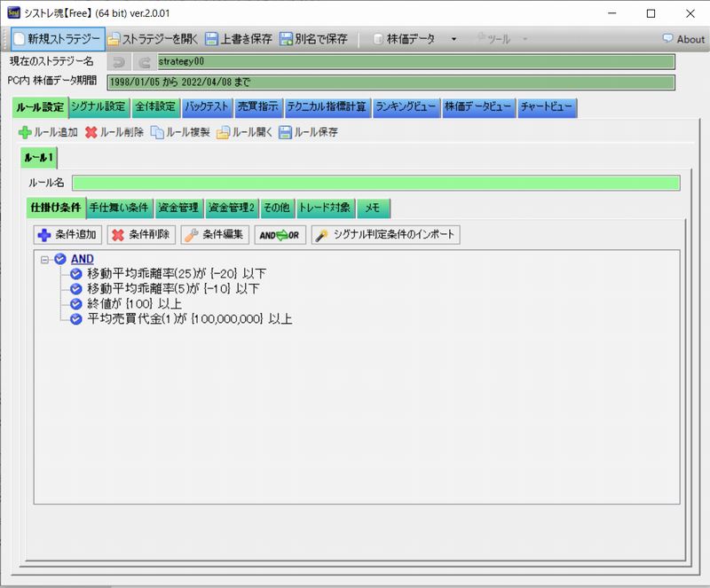710x588 pixels.
Task: Toggle the AND⇔OR switch button
Action: [280, 235]
